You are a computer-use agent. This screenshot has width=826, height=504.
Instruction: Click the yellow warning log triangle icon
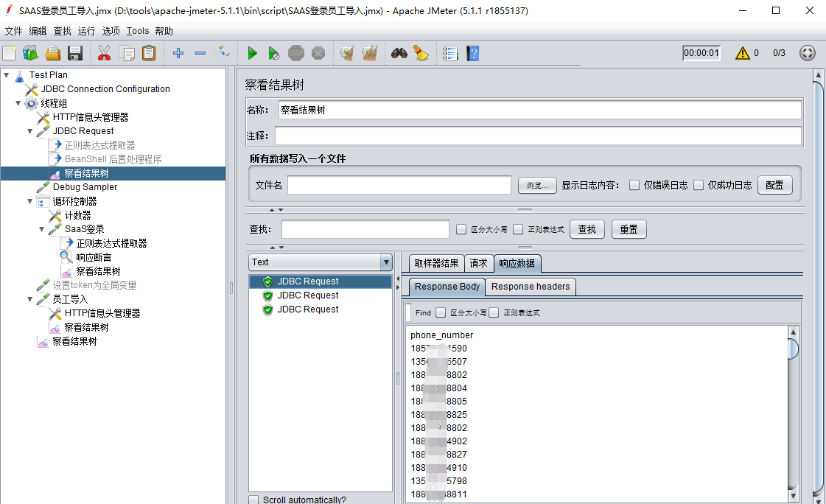click(742, 53)
